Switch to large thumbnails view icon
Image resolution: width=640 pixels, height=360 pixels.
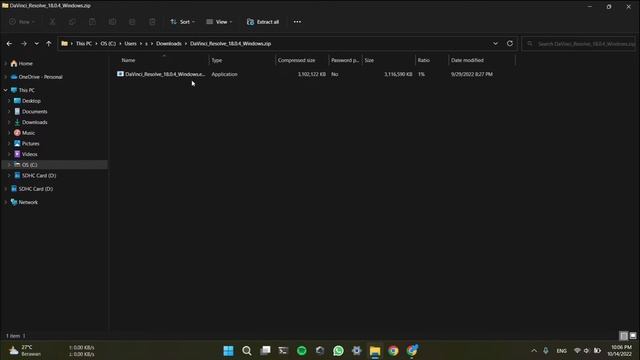click(633, 336)
